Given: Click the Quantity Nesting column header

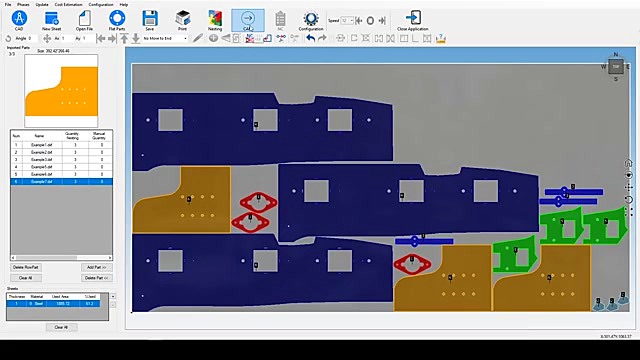Looking at the screenshot, I should click(72, 136).
